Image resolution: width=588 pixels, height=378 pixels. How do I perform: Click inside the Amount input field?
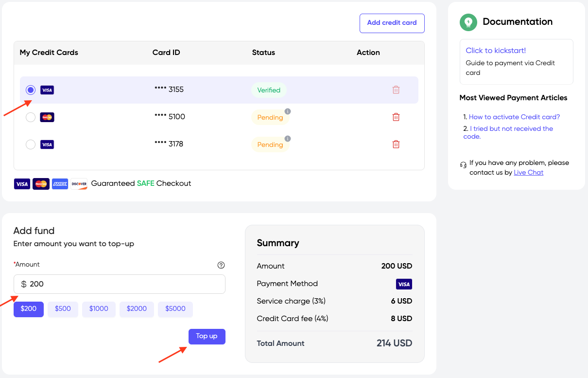(x=119, y=284)
